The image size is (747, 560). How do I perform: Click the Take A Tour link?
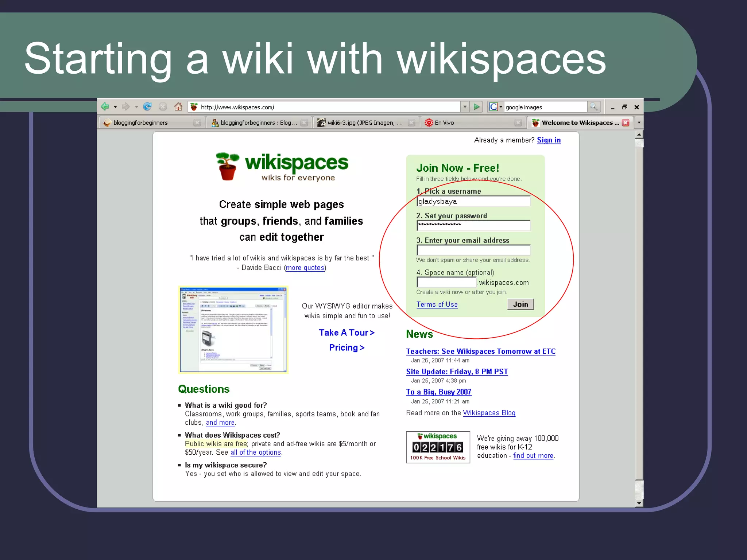tap(347, 333)
